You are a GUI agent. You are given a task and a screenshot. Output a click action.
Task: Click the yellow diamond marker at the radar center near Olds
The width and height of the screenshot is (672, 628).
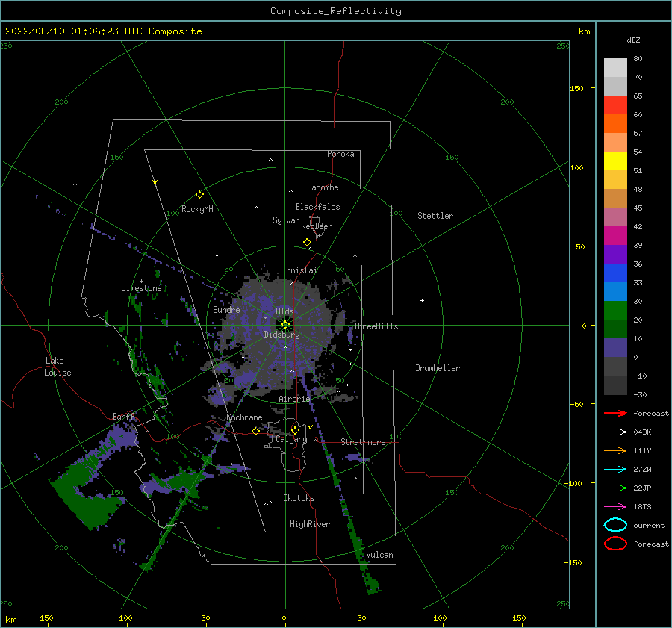[x=285, y=325]
